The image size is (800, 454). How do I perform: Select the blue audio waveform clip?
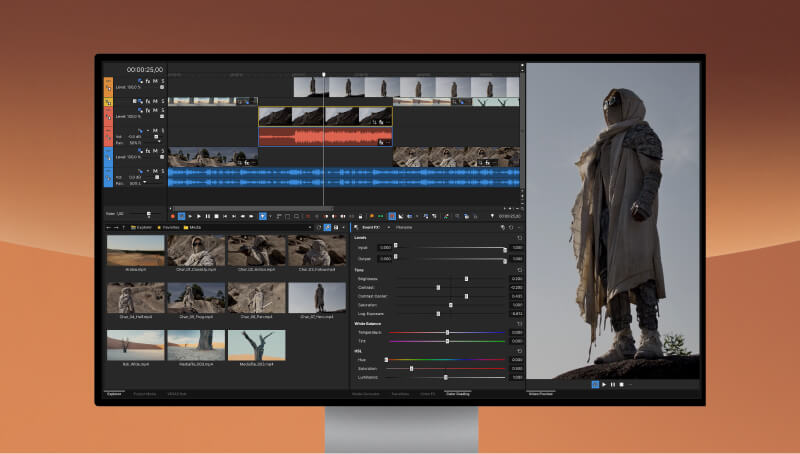pos(344,178)
